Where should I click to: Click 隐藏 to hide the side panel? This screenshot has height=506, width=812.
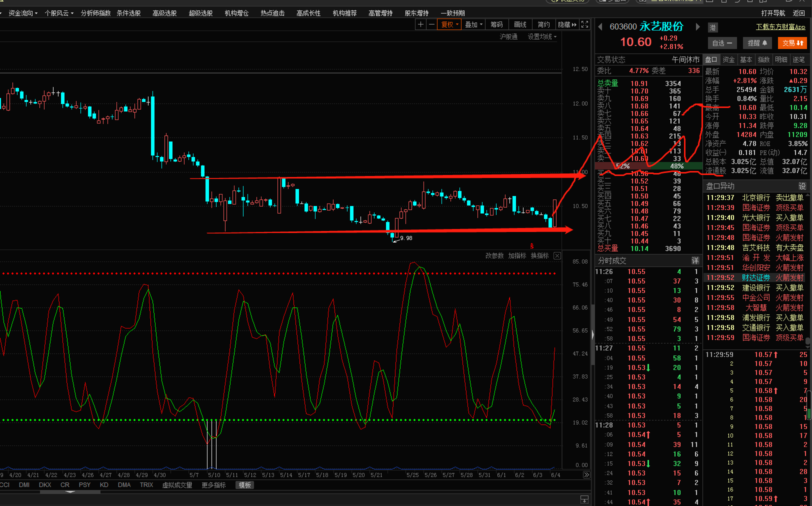(x=567, y=24)
